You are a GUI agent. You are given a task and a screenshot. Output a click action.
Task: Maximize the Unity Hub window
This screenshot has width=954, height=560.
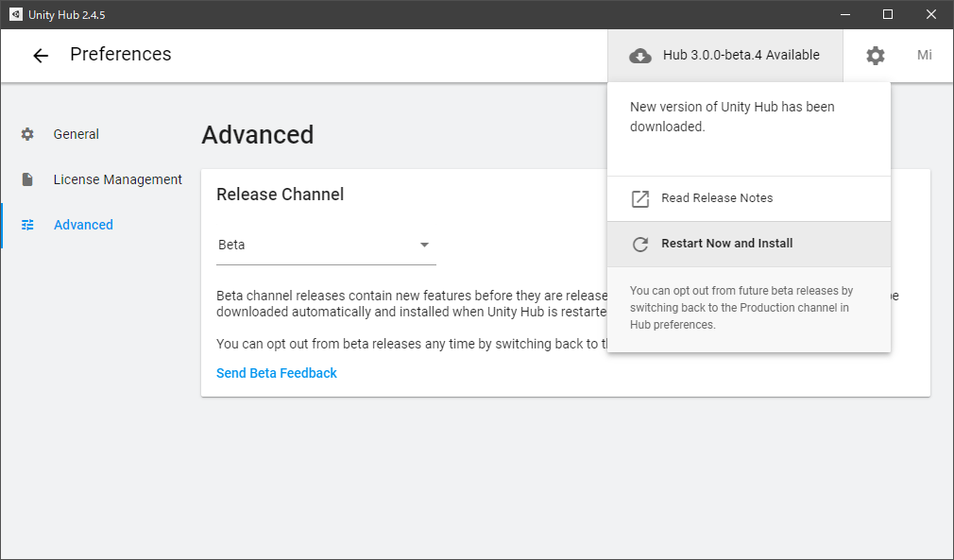pos(888,14)
